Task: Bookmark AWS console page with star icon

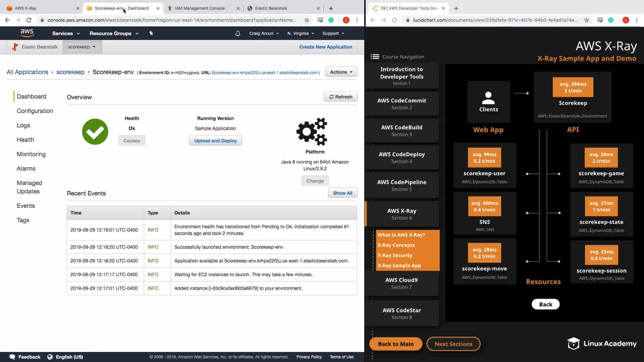Action: tap(307, 20)
